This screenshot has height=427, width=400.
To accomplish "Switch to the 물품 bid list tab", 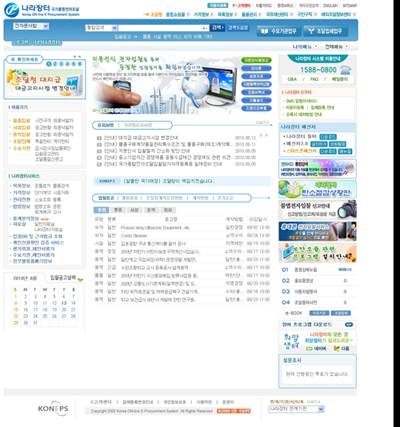I will [x=118, y=210].
